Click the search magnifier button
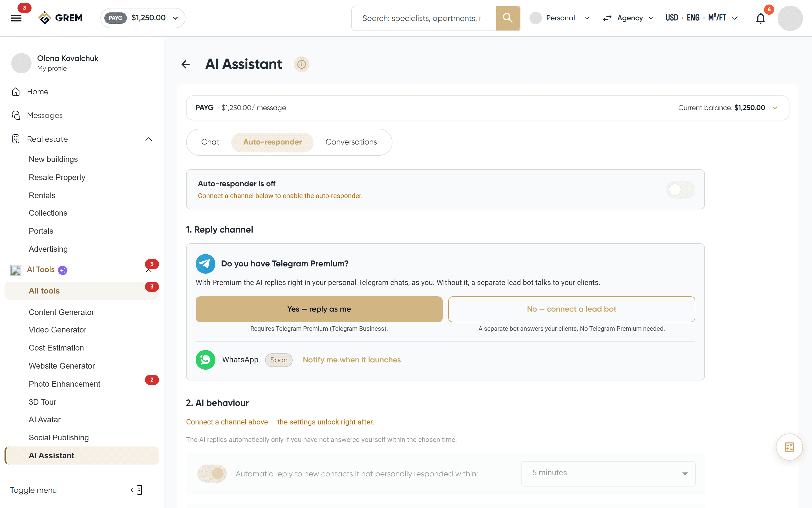 [508, 18]
